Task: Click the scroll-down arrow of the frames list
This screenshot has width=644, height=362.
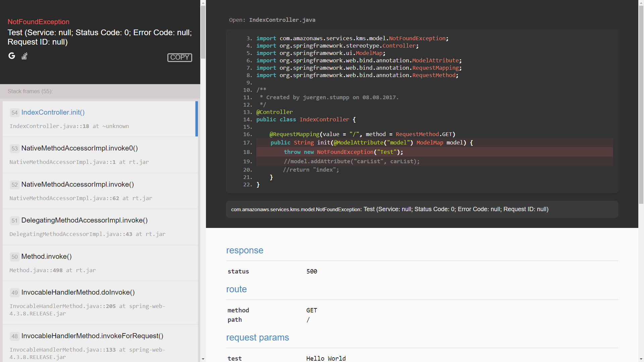Action: click(203, 359)
